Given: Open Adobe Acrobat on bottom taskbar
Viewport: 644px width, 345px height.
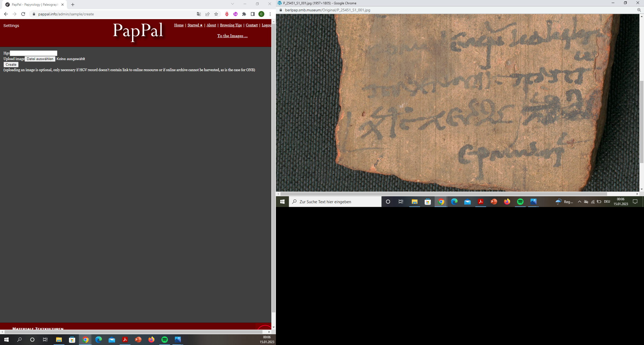Looking at the screenshot, I should [x=125, y=340].
